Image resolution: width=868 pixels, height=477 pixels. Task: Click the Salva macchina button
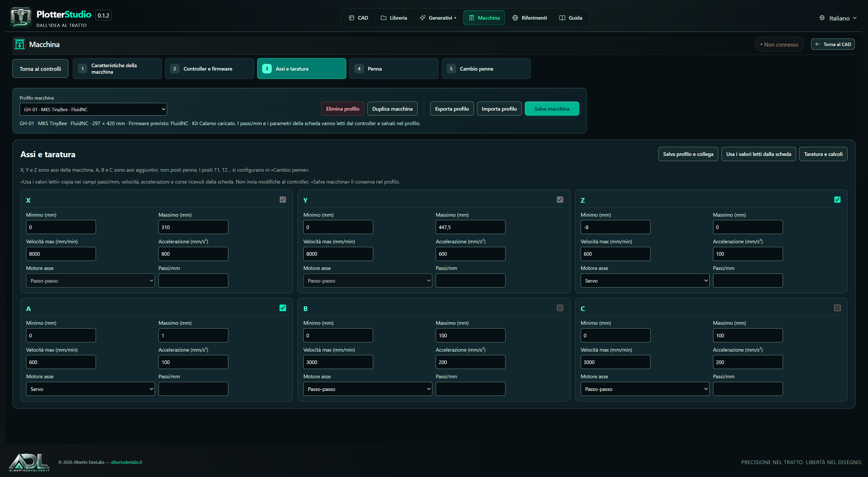click(552, 109)
